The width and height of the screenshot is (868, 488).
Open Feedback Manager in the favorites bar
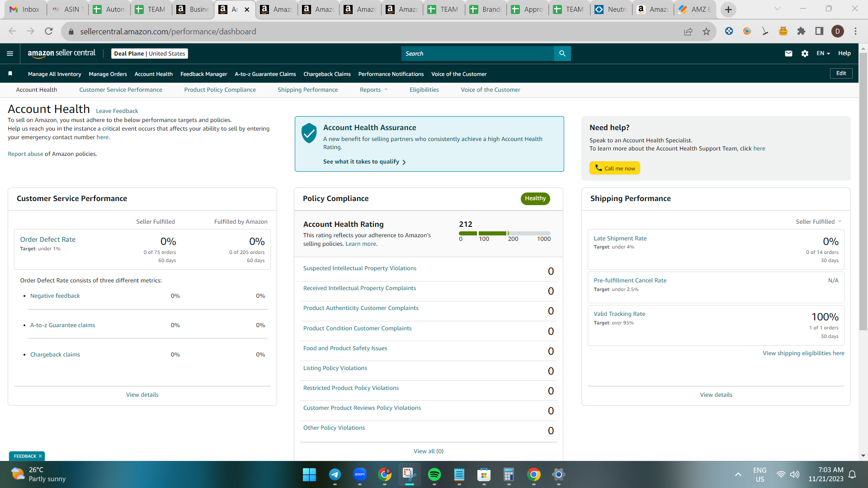[204, 74]
